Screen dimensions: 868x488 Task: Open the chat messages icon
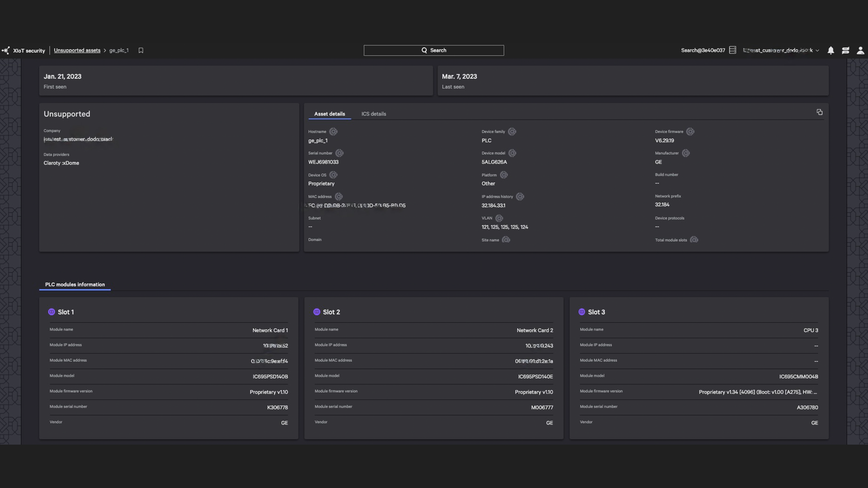pyautogui.click(x=845, y=51)
